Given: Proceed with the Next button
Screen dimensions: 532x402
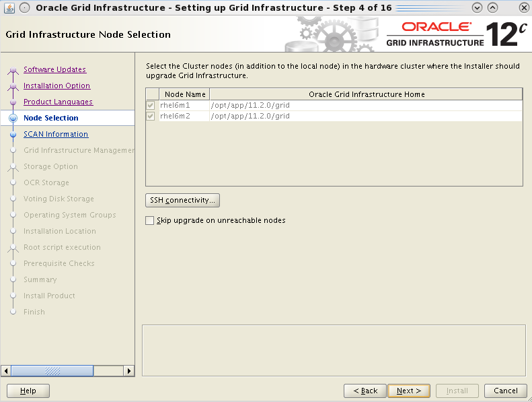Looking at the screenshot, I should click(x=409, y=391).
